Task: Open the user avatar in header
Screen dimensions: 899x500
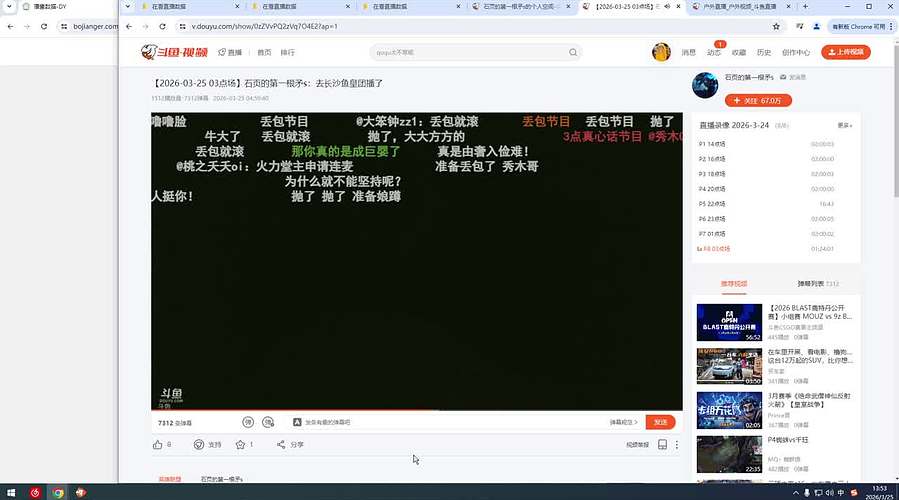Action: 661,52
